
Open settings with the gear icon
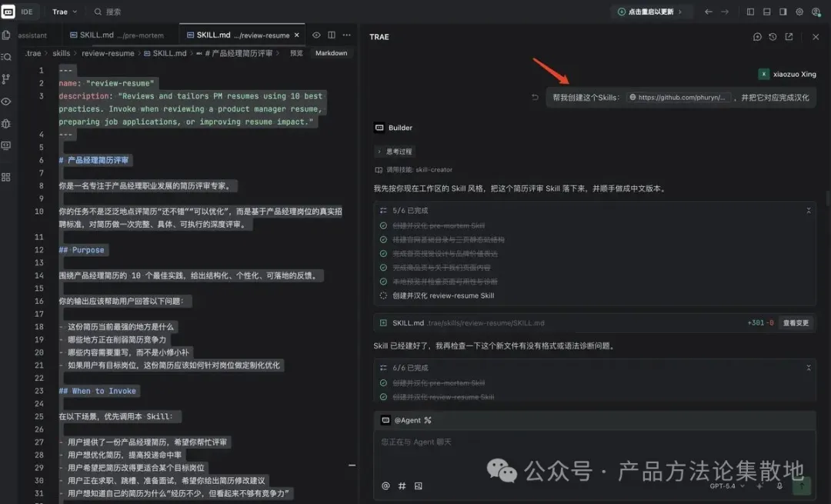pyautogui.click(x=799, y=12)
